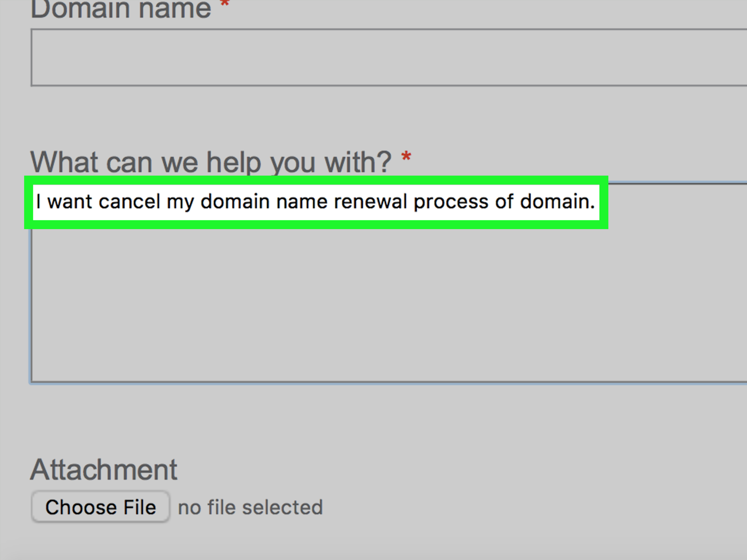The width and height of the screenshot is (747, 560).
Task: Click the Domain name input field
Action: (x=389, y=57)
